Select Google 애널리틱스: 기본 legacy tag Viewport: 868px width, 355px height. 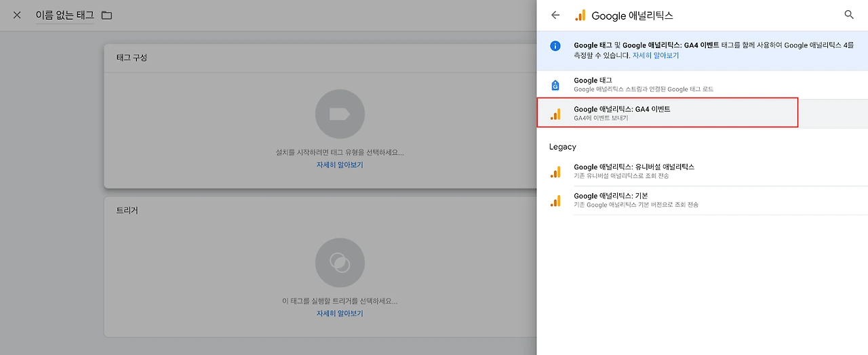(x=702, y=201)
